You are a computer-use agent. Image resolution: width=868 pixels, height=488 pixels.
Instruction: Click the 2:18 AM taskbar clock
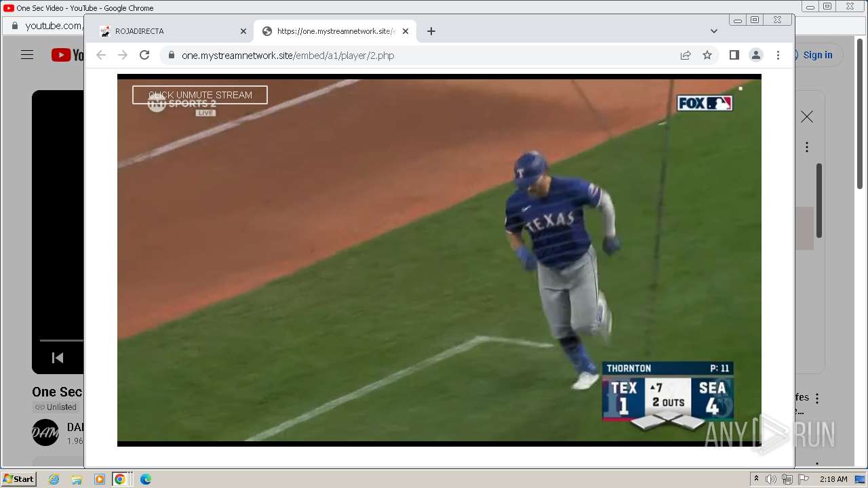pyautogui.click(x=833, y=479)
